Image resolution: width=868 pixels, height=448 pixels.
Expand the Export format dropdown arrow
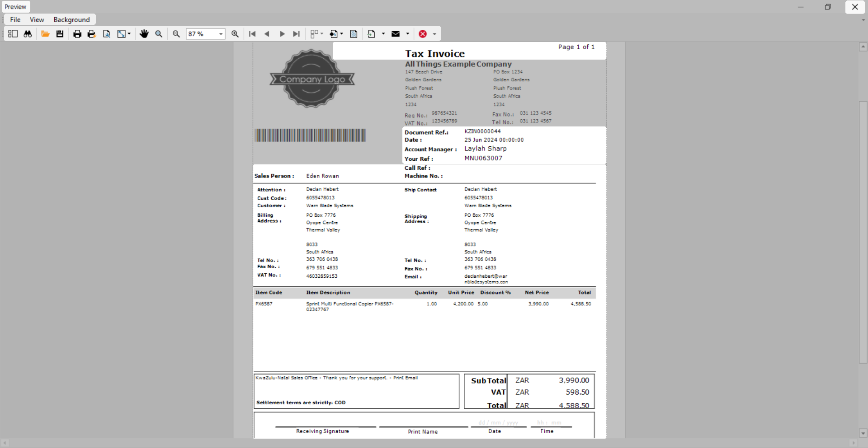coord(383,34)
